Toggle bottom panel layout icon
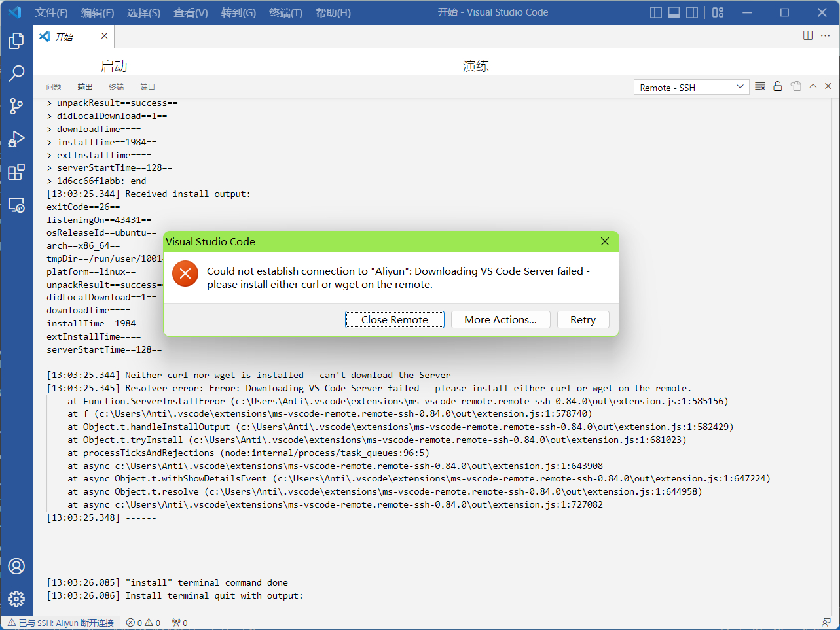 coord(674,12)
